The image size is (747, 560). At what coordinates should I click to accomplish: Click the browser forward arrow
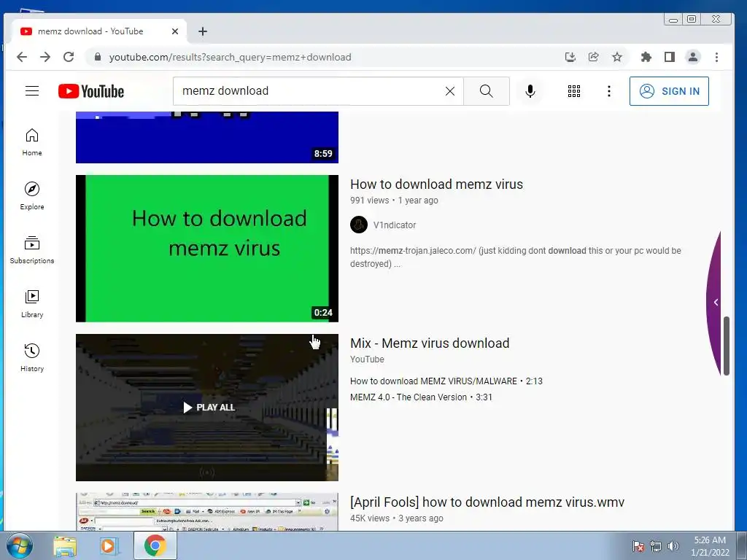click(x=45, y=57)
